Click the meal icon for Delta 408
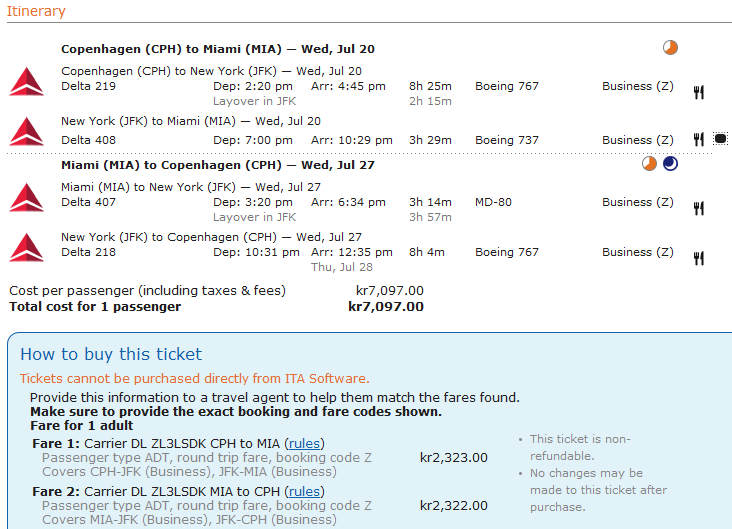This screenshot has height=529, width=732. click(699, 140)
